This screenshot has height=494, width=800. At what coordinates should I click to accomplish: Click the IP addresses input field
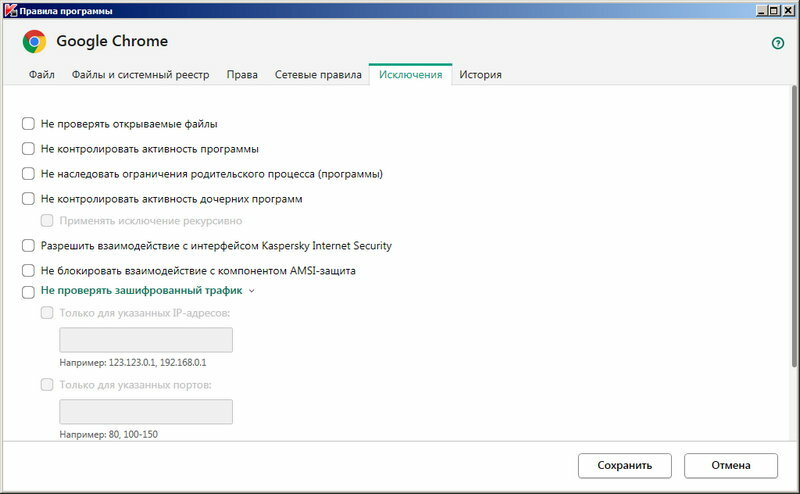[146, 340]
